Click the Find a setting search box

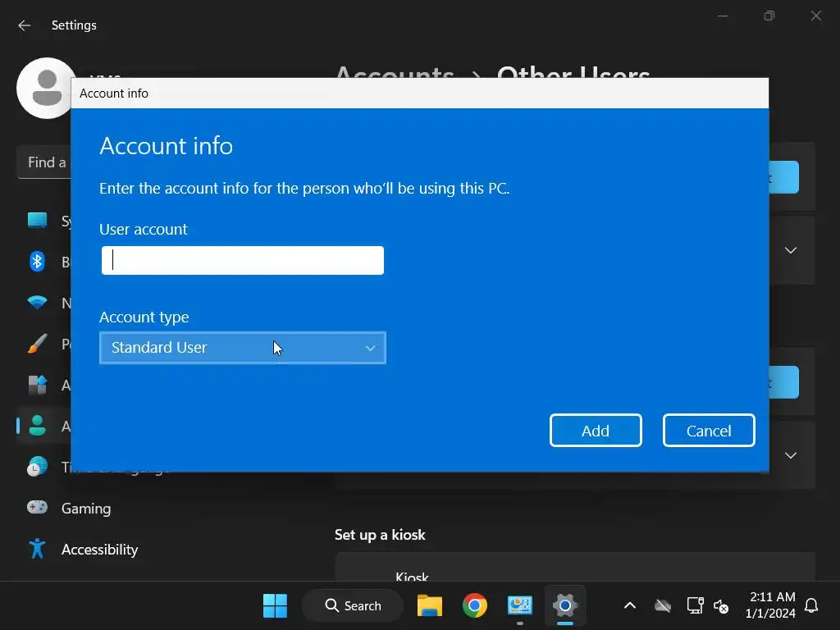(x=44, y=162)
